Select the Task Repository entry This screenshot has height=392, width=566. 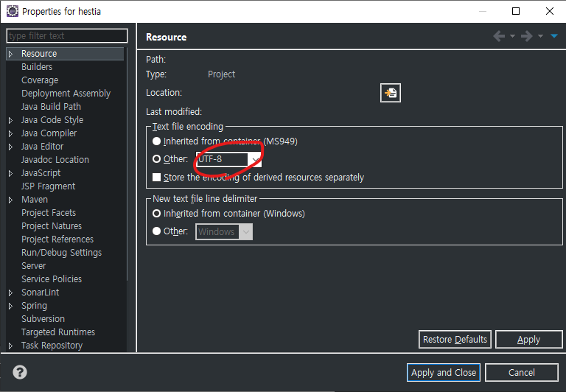coord(52,346)
